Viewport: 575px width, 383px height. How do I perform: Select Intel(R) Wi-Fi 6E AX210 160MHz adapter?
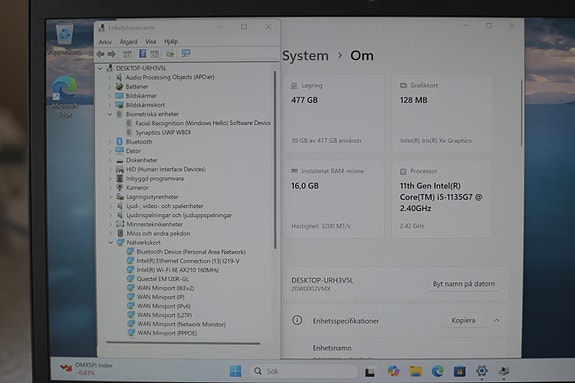point(177,270)
